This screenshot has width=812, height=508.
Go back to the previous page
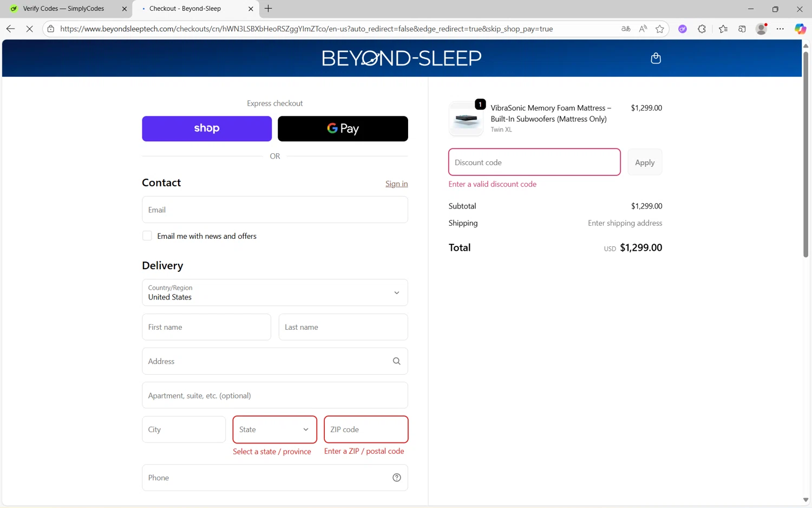click(10, 29)
